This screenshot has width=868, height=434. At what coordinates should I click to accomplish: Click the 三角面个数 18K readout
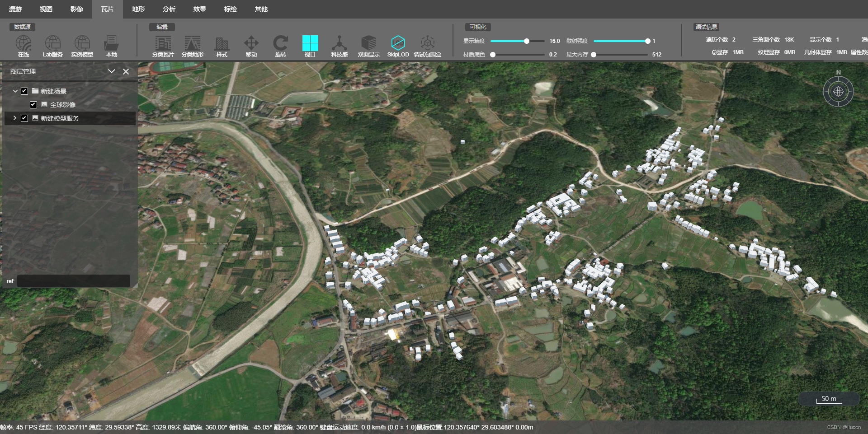click(773, 40)
